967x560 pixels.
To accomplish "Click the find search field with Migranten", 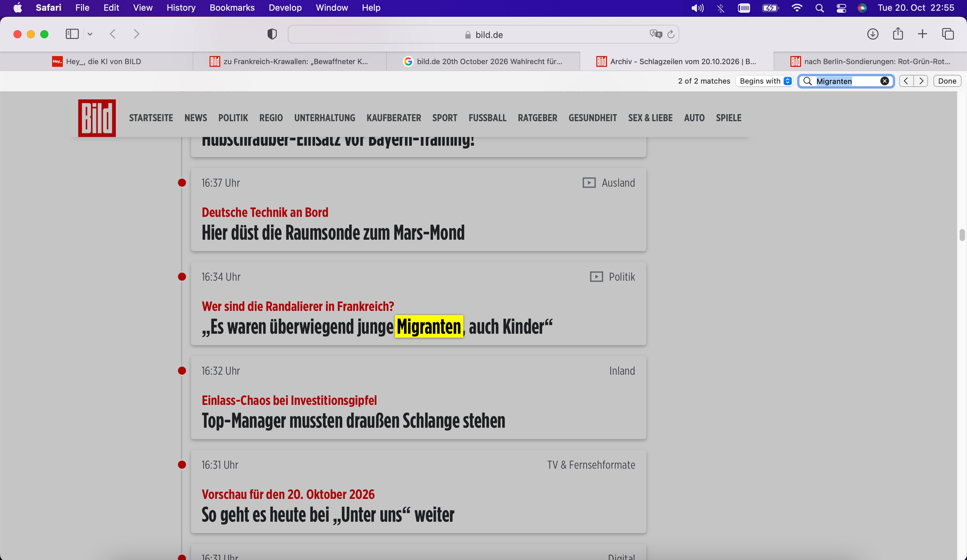I will 846,81.
